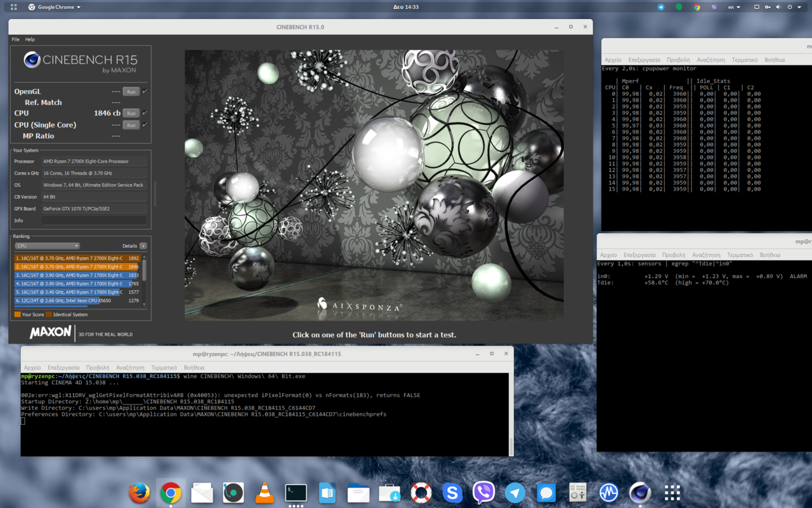Click the Ranking list scrollbar
Image resolution: width=812 pixels, height=508 pixels.
(145, 272)
